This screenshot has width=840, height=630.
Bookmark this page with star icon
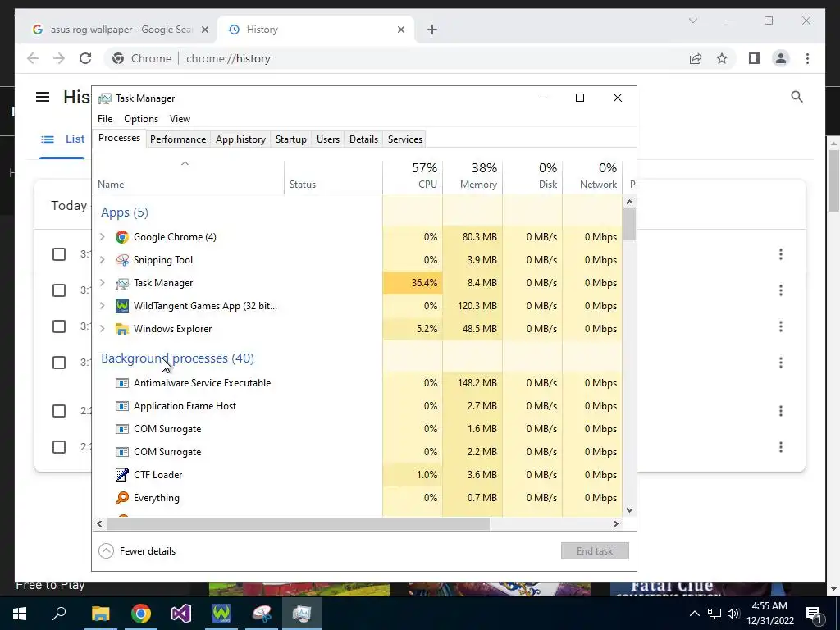click(x=722, y=58)
